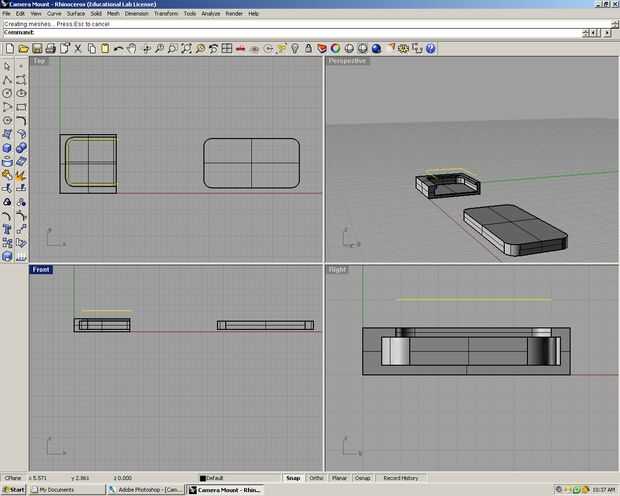
Task: Click the CPlane label in status bar
Action: (13, 478)
